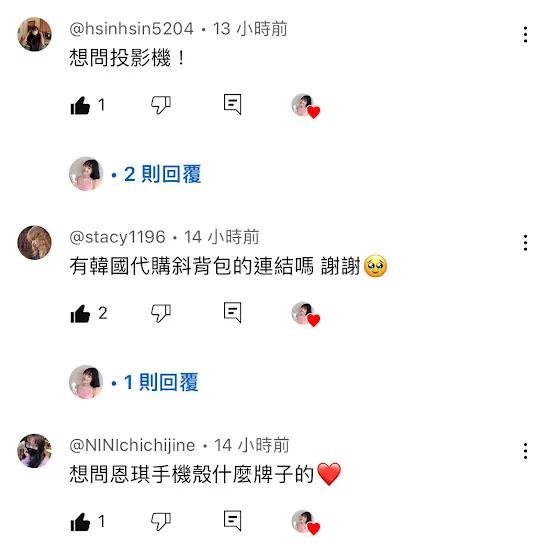Like the comment by @stacy1196

click(80, 314)
